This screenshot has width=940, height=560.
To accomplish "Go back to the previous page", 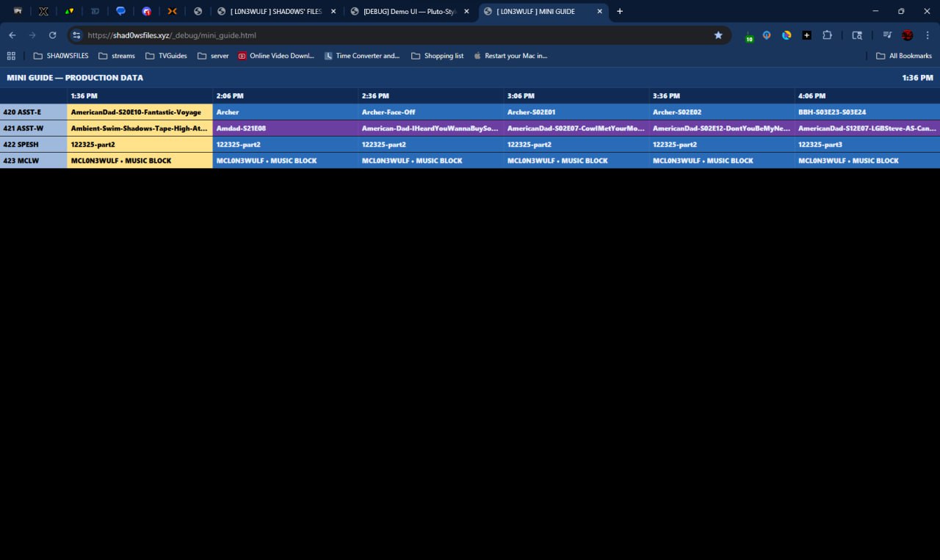I will tap(12, 35).
